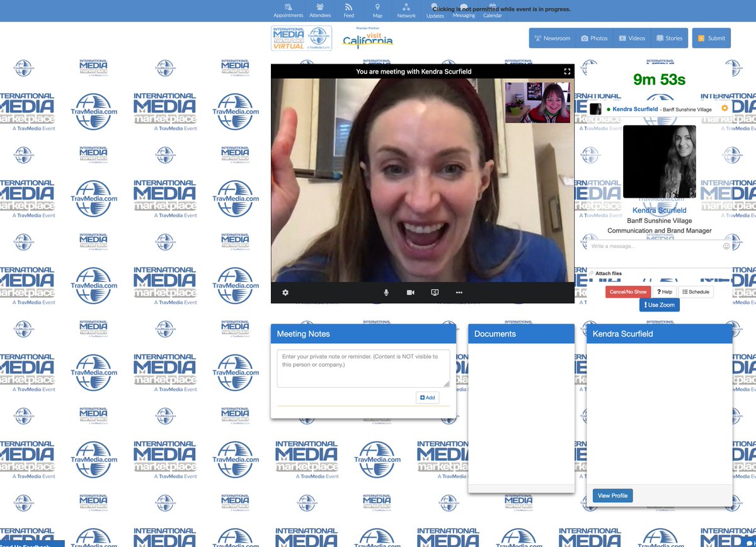The image size is (756, 547).
Task: Open emoji picker in message box
Action: point(726,246)
